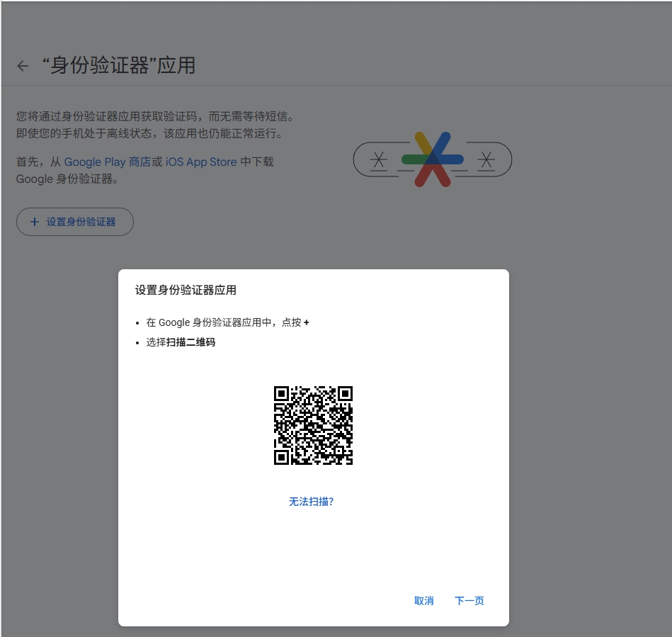
Task: Open the iOS App Store link
Action: tap(201, 162)
